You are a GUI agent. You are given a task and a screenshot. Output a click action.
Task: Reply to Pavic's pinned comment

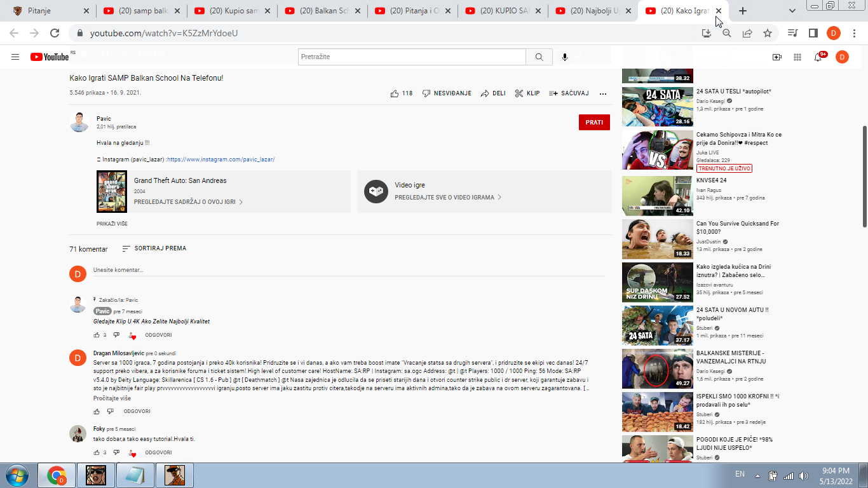158,335
